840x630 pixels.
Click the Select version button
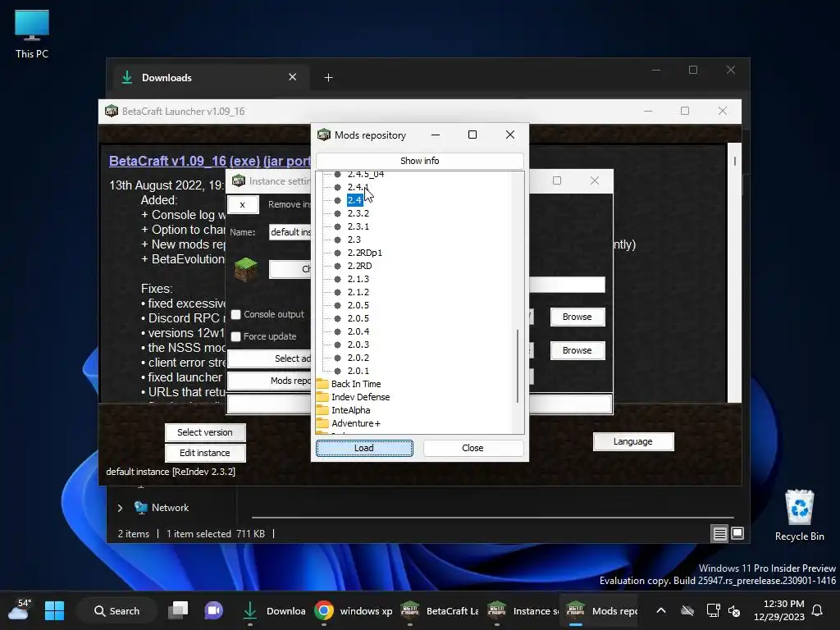(x=205, y=432)
